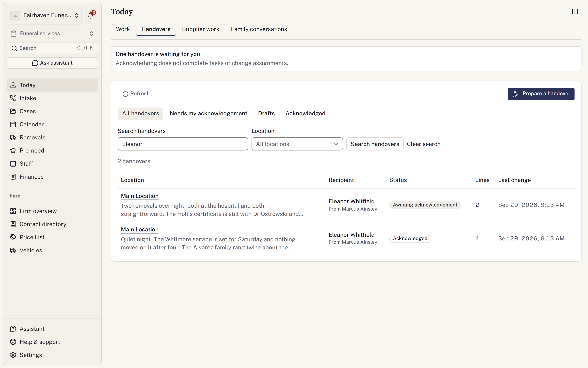Click the Awaiting acknowledgement status badge
The width and height of the screenshot is (588, 368).
pos(425,205)
